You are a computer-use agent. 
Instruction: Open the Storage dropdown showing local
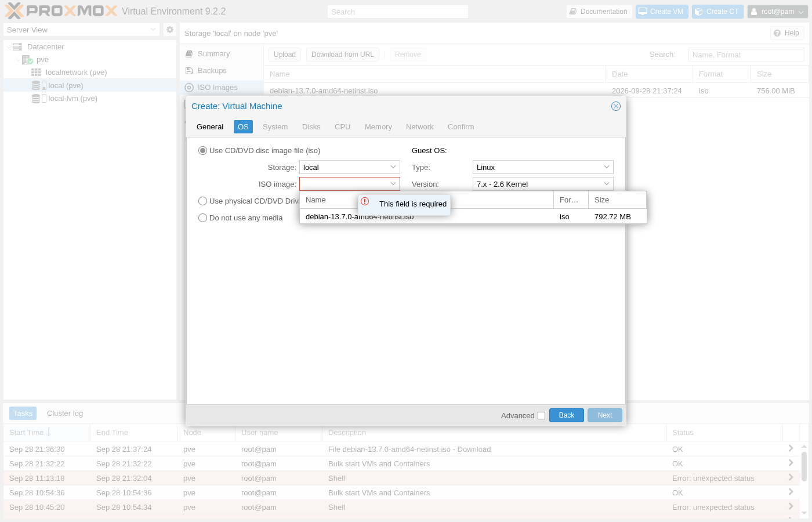coord(393,167)
